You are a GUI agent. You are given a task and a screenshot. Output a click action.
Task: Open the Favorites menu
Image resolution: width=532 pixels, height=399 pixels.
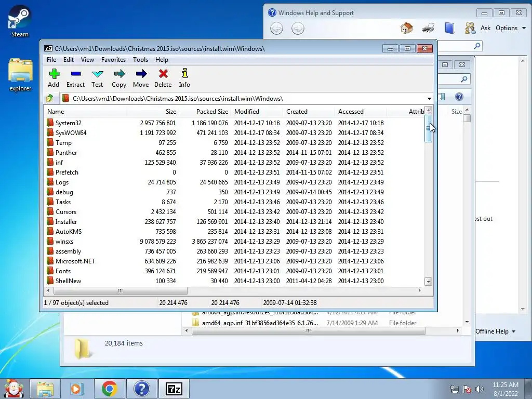pyautogui.click(x=114, y=60)
